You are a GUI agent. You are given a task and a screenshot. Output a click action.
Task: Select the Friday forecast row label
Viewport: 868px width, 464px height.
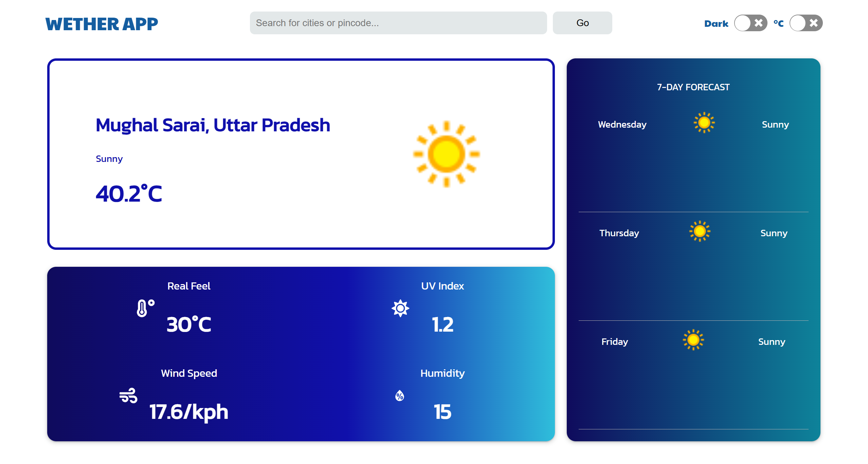(x=614, y=342)
